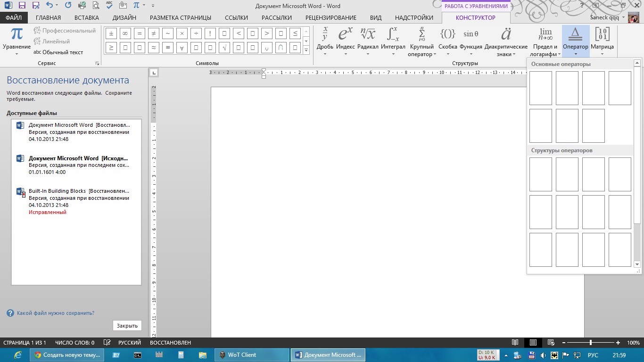Switch to Read Mode view
Viewport: 644px width, 362px height.
515,343
